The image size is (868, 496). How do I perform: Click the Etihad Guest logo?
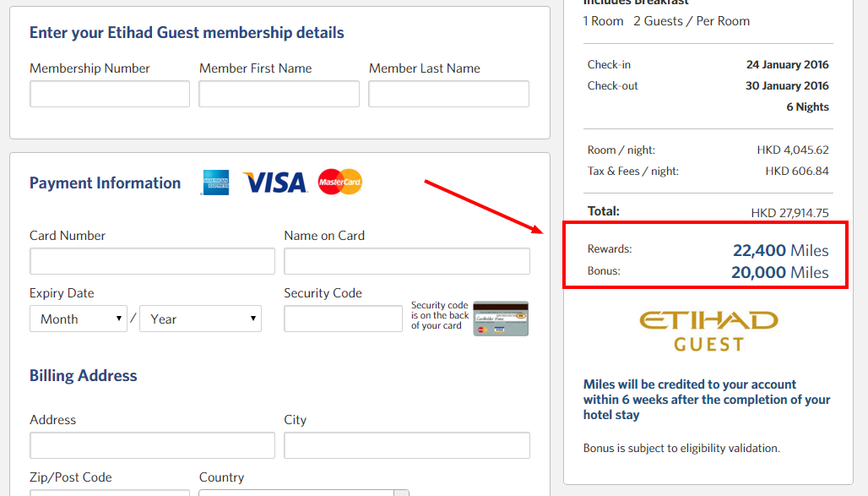point(708,331)
